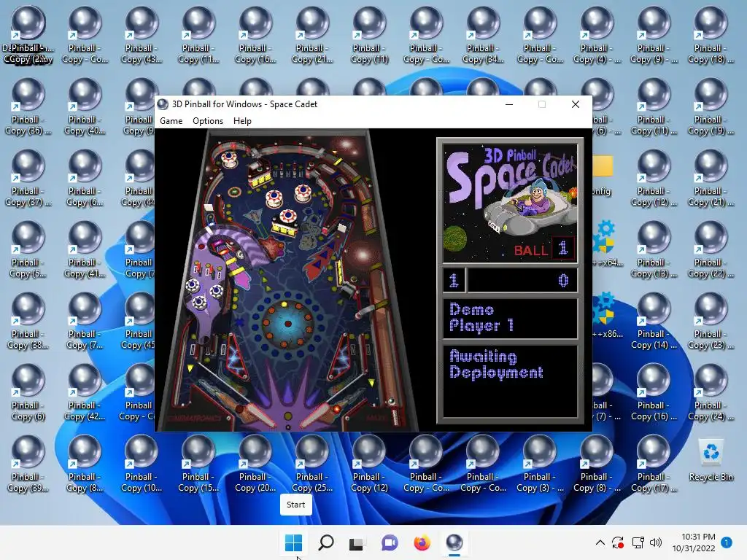The image size is (747, 560).
Task: Open the Options menu in 3D Pinball
Action: coord(208,121)
